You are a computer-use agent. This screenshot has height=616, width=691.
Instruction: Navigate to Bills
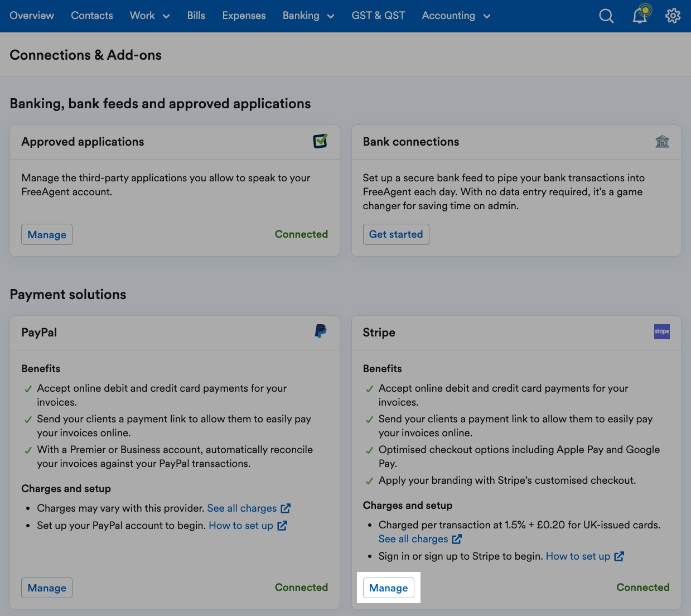click(196, 16)
